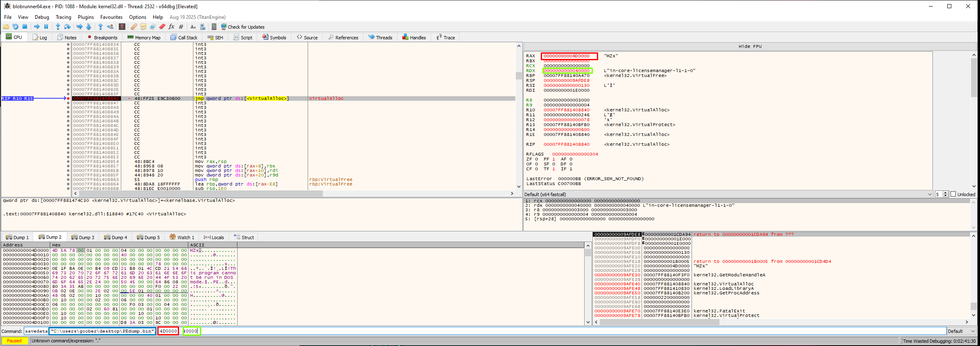
Task: Click the Stop debugging square icon
Action: click(x=25, y=27)
